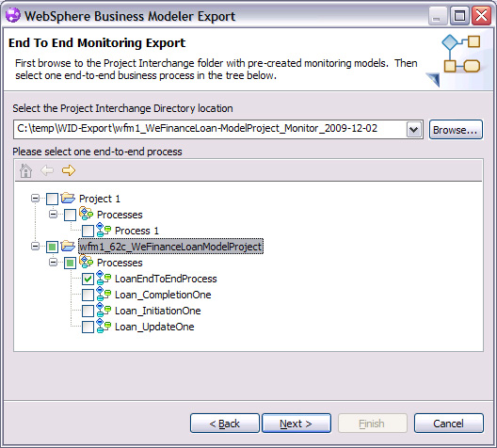497x448 pixels.
Task: Click the back arrow in tree toolbar
Action: (x=47, y=170)
